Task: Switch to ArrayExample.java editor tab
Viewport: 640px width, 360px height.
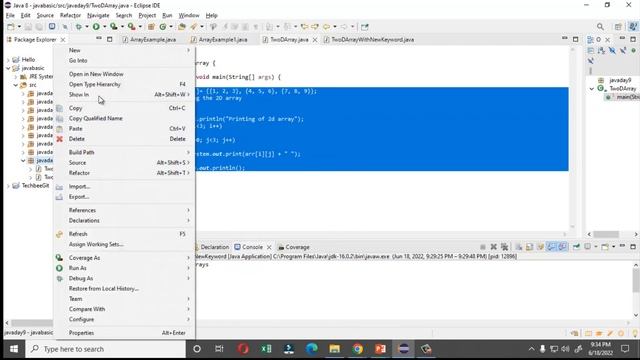Action: pyautogui.click(x=149, y=40)
